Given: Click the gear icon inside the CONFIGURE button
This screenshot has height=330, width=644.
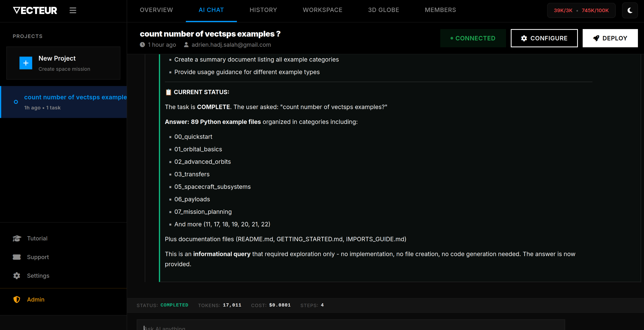Looking at the screenshot, I should 524,38.
